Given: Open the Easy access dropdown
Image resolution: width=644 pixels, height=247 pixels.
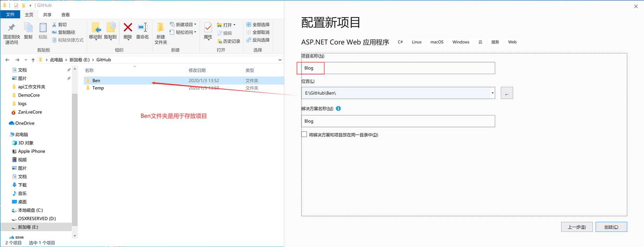Looking at the screenshot, I should 183,32.
